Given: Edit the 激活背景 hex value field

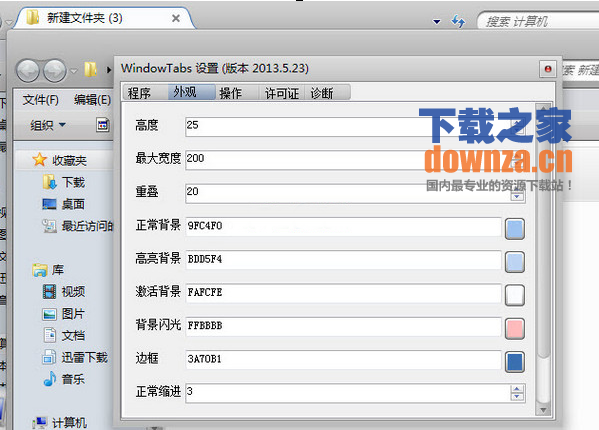Looking at the screenshot, I should [x=343, y=293].
